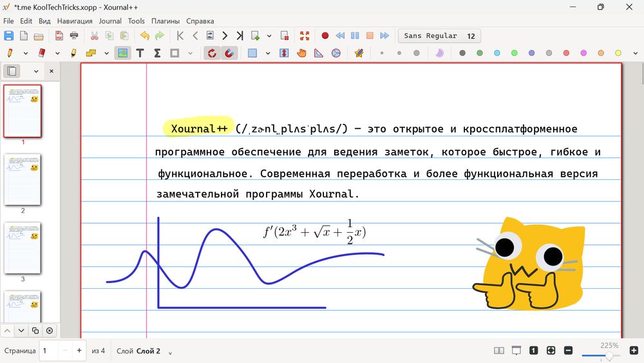Select the Text tool
Viewport: 644px width, 363px height.
coord(140,53)
